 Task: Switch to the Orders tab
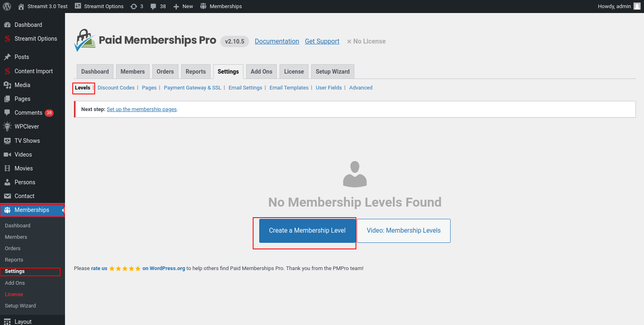click(x=165, y=72)
